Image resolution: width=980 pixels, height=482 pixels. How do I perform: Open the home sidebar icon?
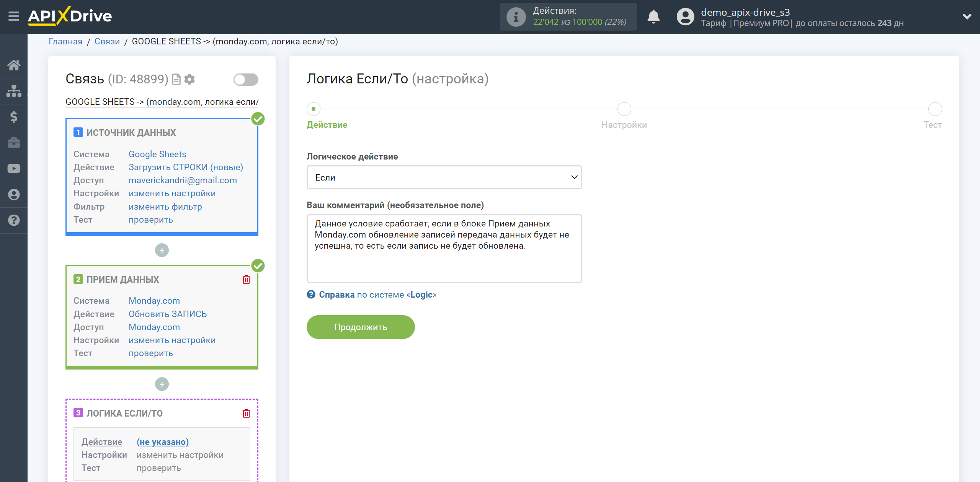(x=14, y=65)
